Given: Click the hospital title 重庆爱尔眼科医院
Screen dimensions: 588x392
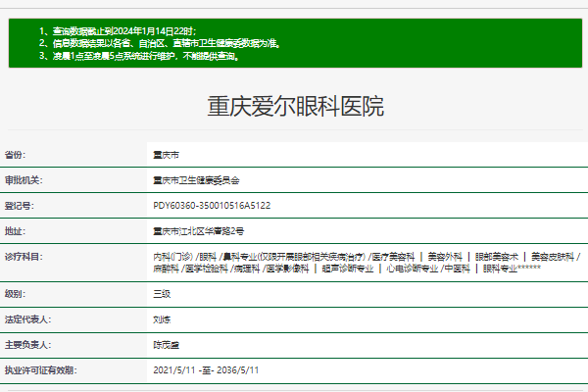Looking at the screenshot, I should pyautogui.click(x=295, y=107).
